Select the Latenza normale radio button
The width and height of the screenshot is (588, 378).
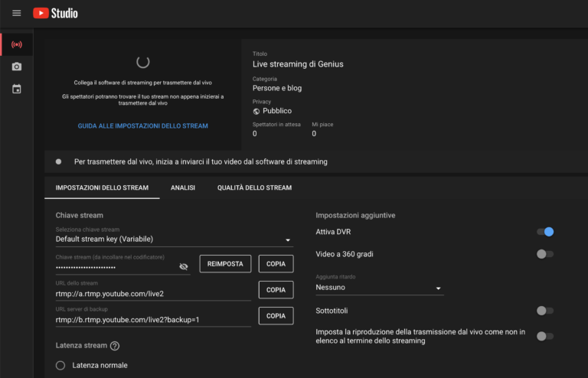[60, 365]
